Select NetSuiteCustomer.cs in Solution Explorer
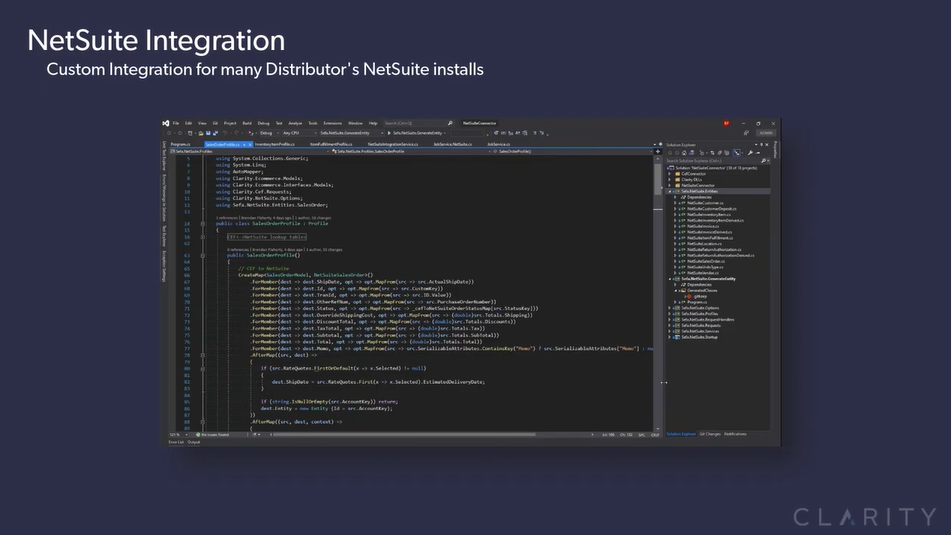This screenshot has height=535, width=952. click(x=705, y=203)
